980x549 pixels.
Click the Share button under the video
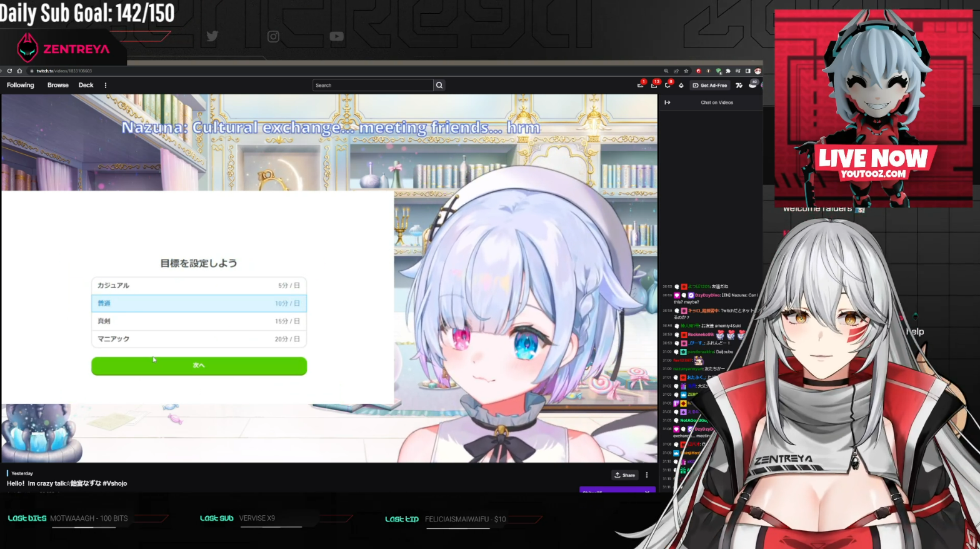click(625, 475)
